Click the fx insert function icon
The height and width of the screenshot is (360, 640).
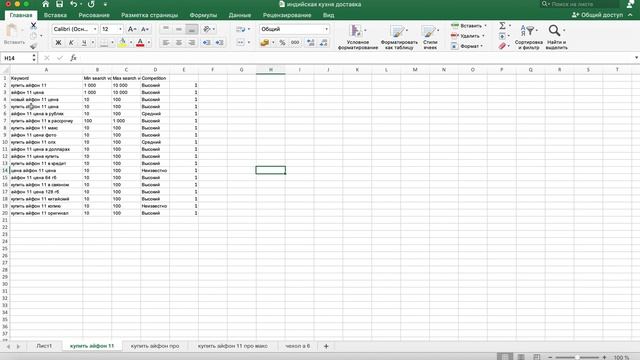click(73, 58)
